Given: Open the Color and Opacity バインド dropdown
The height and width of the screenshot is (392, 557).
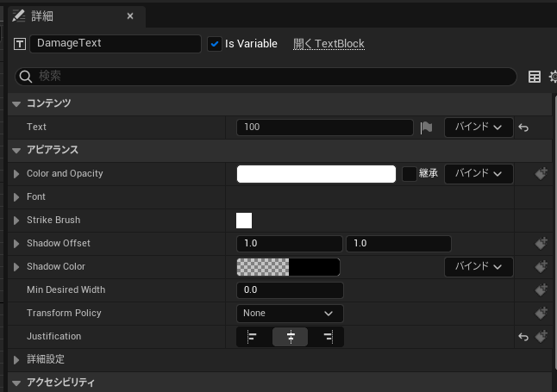Looking at the screenshot, I should point(479,174).
